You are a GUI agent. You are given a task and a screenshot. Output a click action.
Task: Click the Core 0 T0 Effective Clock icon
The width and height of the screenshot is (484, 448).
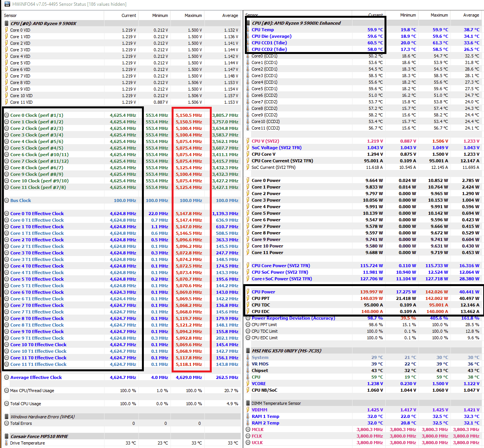click(x=7, y=214)
